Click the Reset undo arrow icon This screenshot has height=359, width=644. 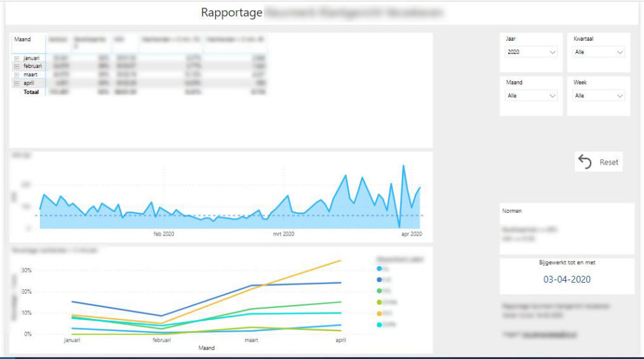coord(585,162)
